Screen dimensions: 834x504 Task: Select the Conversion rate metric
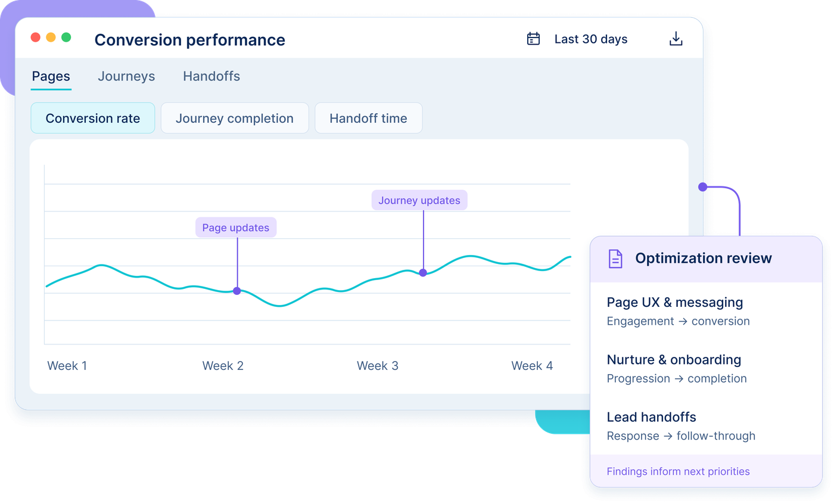(x=93, y=118)
